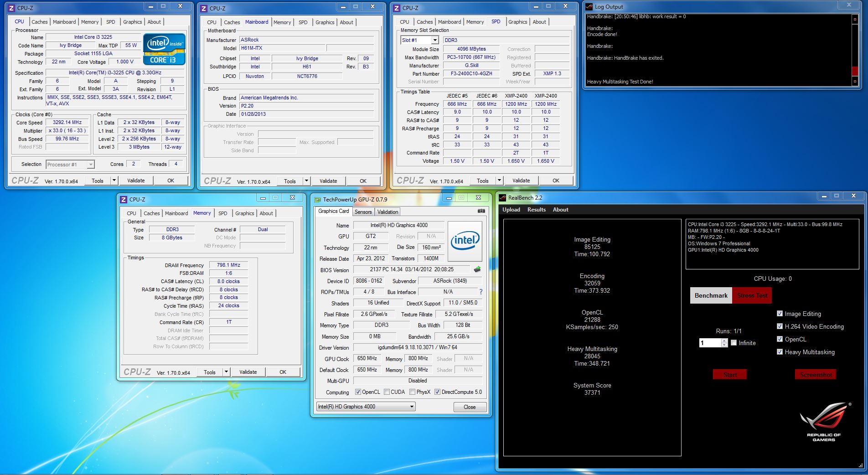Viewport: 868px width, 475px height.
Task: Click the Log Output window icon
Action: [x=589, y=7]
